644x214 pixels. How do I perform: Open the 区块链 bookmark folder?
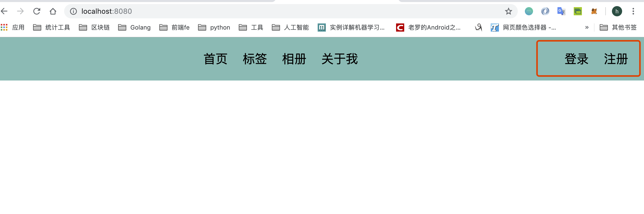(94, 27)
